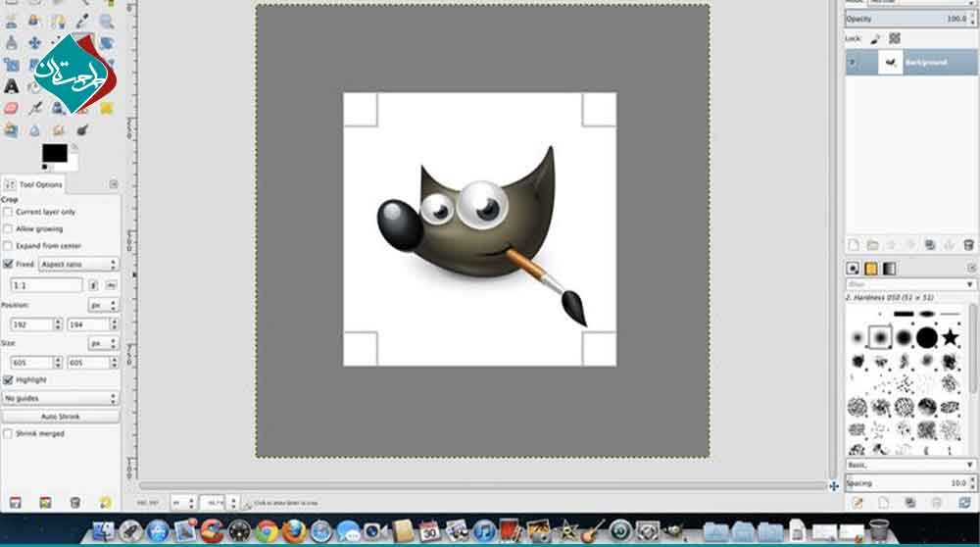Choose the star-shaped brush
The image size is (980, 547).
coord(950,338)
